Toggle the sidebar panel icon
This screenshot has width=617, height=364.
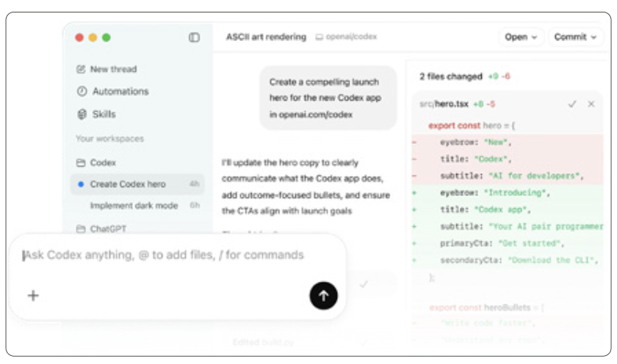(194, 37)
